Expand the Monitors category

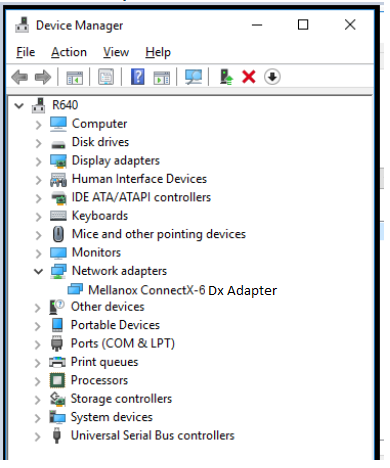click(38, 254)
